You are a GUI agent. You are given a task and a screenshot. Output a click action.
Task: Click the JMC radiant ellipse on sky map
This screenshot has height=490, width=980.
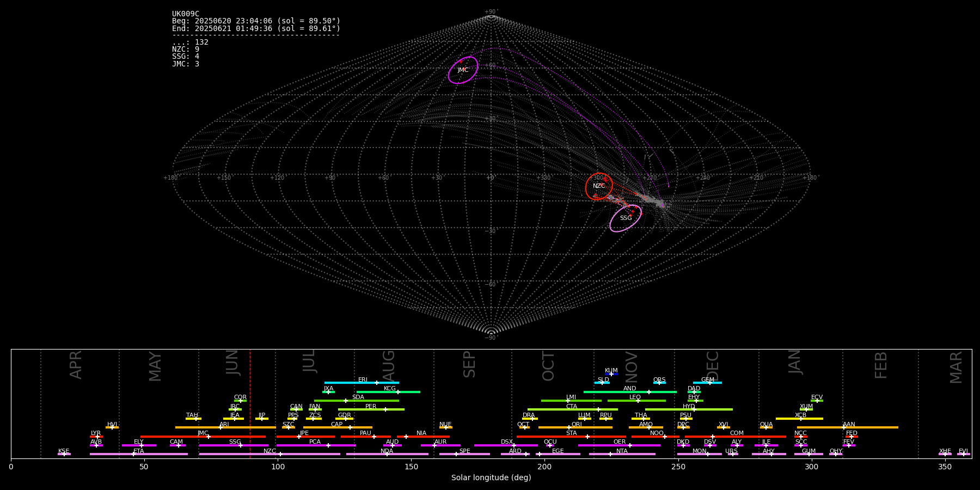(x=463, y=70)
